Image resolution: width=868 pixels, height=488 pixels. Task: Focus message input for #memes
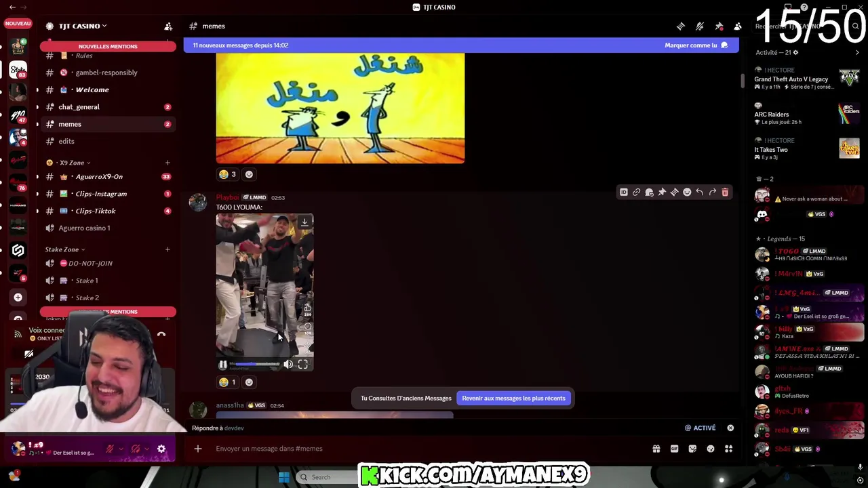tap(427, 449)
